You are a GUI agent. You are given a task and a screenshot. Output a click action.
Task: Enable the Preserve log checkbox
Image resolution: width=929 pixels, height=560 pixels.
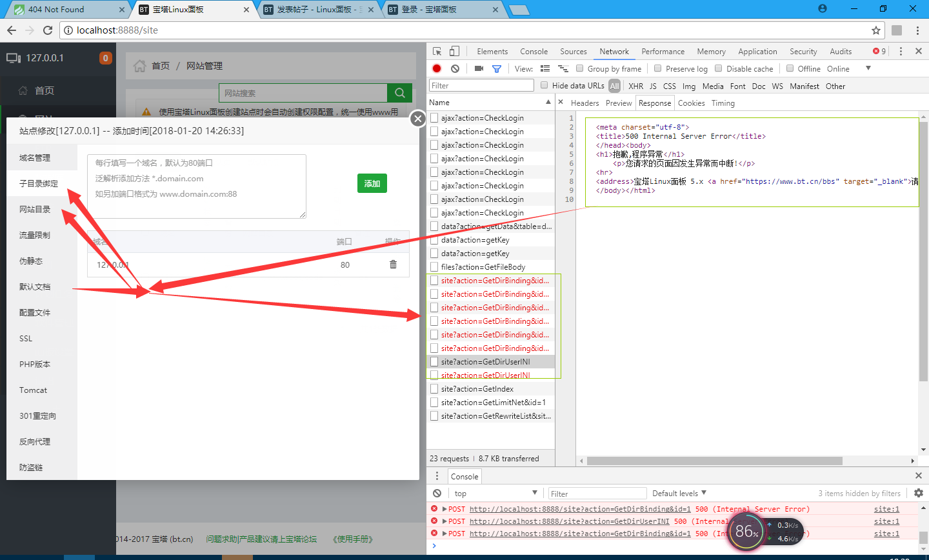pyautogui.click(x=658, y=68)
